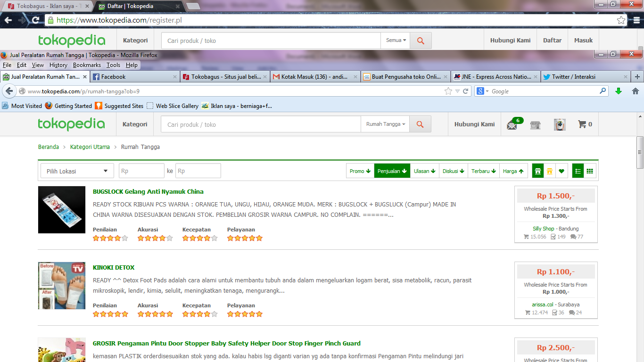The height and width of the screenshot is (362, 644).
Task: Open Firefox Edit menu
Action: tap(22, 65)
